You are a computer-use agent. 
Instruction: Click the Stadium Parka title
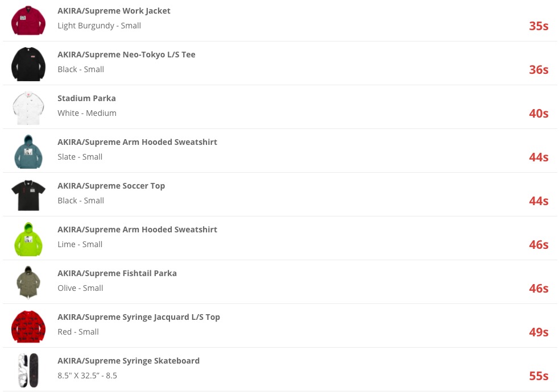click(86, 98)
